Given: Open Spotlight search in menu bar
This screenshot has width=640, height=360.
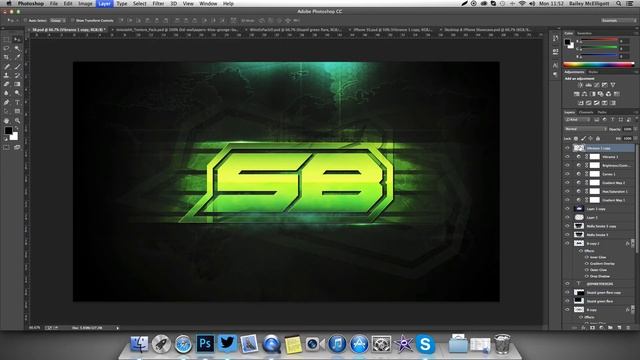Looking at the screenshot, I should (619, 3).
